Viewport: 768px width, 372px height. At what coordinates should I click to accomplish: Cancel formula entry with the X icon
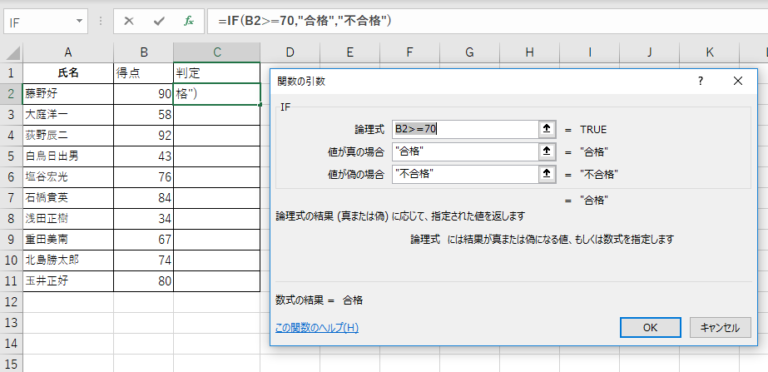tap(129, 21)
